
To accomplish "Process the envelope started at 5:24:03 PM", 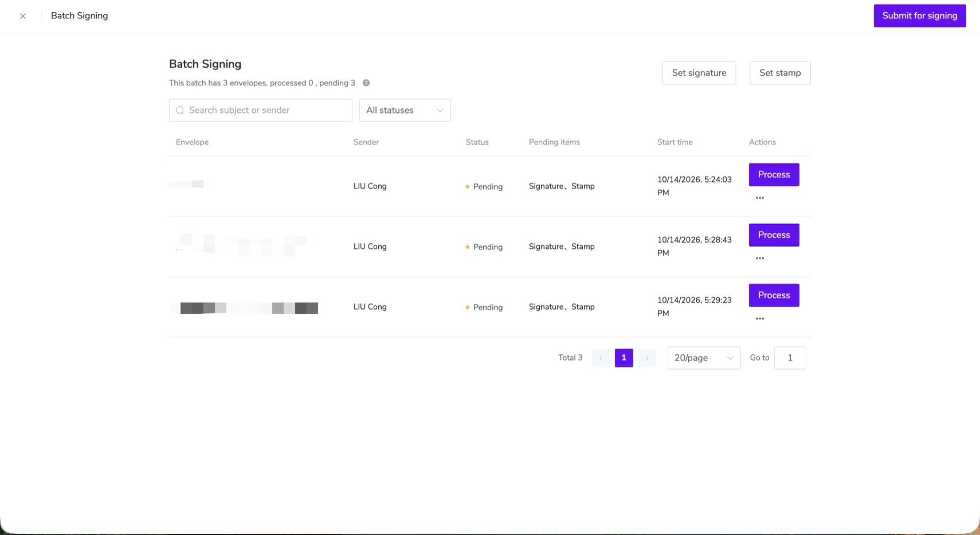I will pyautogui.click(x=774, y=174).
